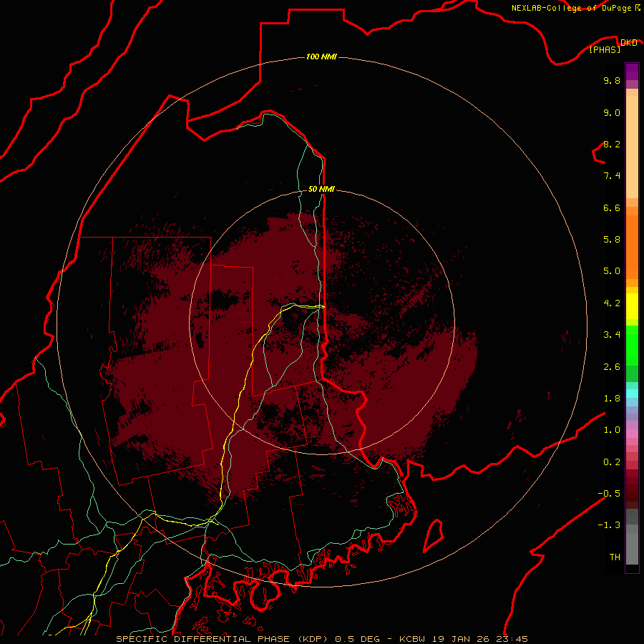The height and width of the screenshot is (644, 644).
Task: Click the 3.4 scale label
Action: pos(612,335)
